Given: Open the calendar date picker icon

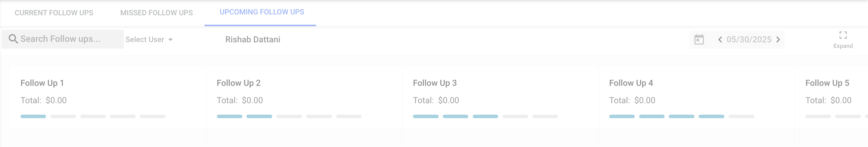Looking at the screenshot, I should (x=699, y=39).
